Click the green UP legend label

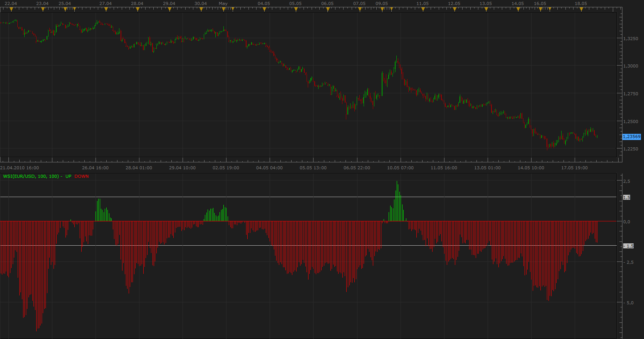68,176
